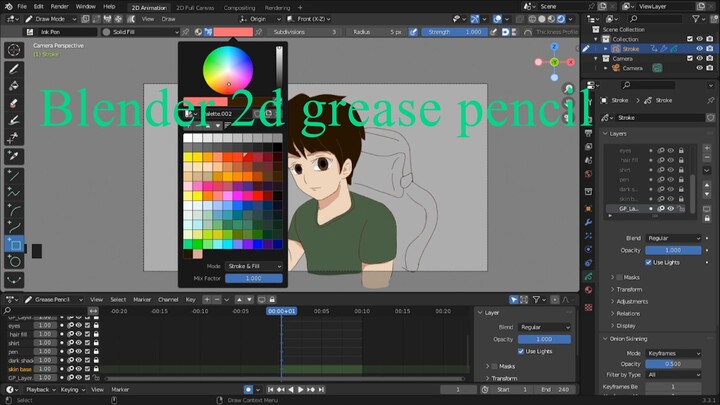
Task: Click the Mix Factor slider
Action: 254,278
